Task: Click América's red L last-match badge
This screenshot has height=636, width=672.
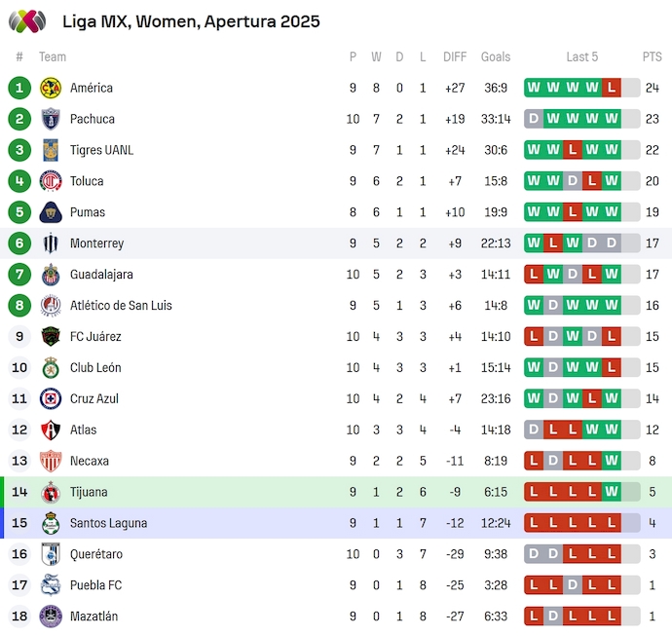Action: [612, 88]
